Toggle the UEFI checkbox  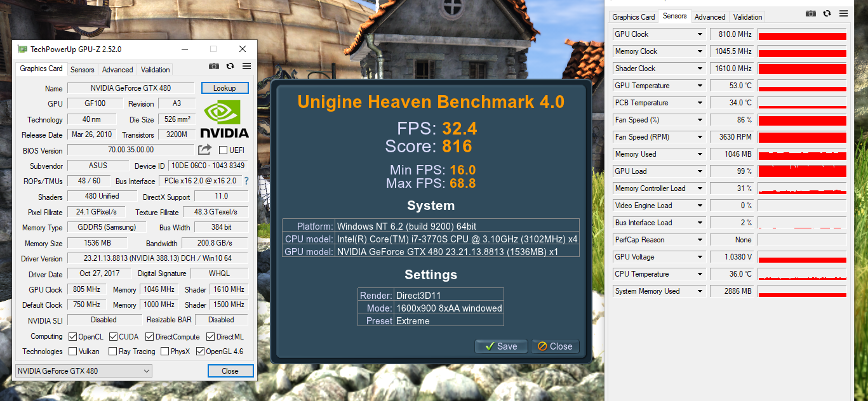[223, 150]
